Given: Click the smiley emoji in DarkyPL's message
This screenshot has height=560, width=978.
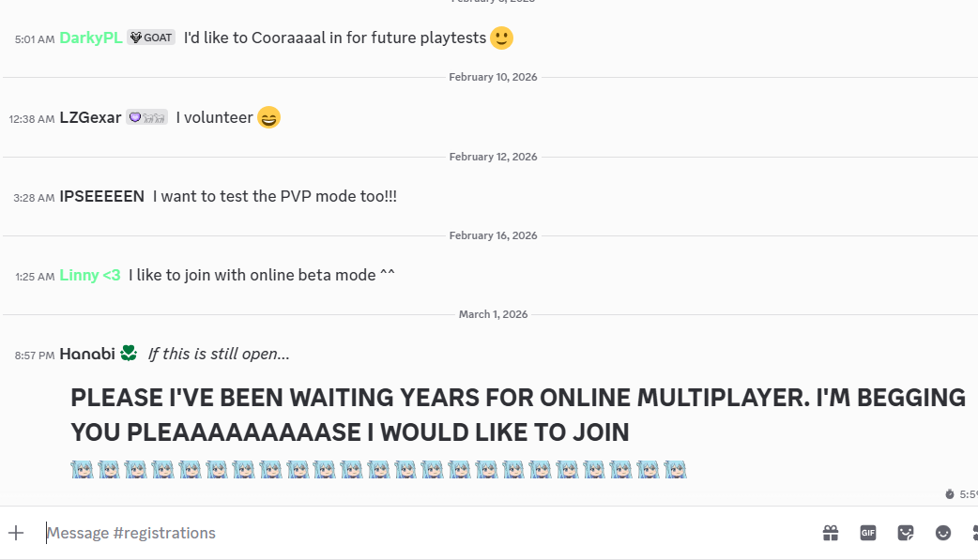Looking at the screenshot, I should pyautogui.click(x=502, y=38).
